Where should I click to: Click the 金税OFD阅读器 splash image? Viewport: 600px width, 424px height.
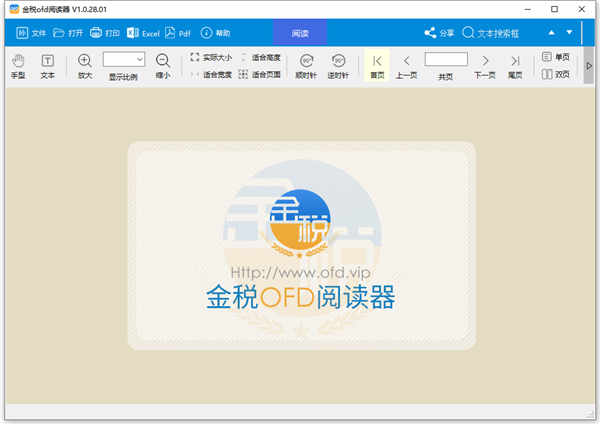(302, 246)
